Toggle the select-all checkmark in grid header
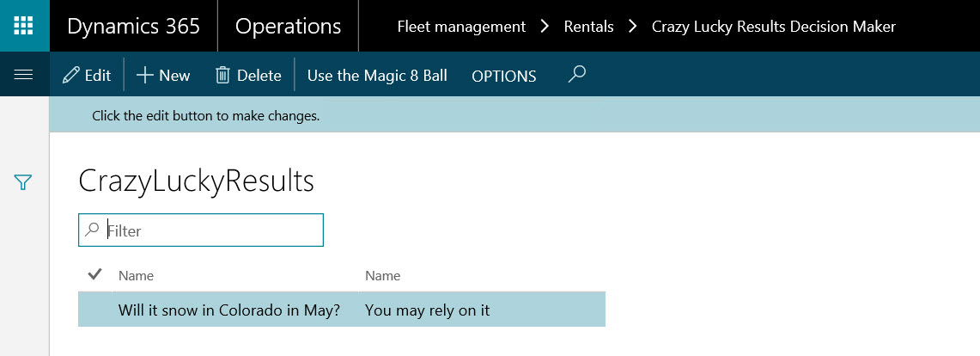 tap(95, 275)
